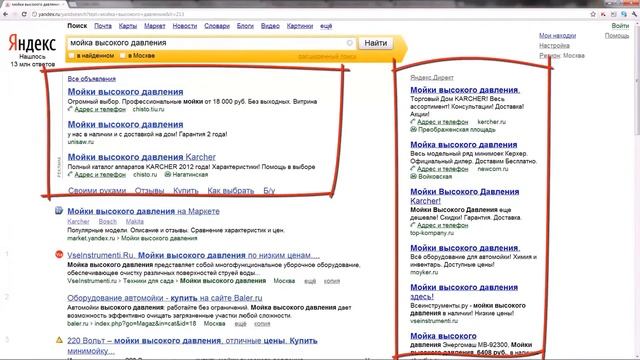Switch to the Видео tab
This screenshot has height=360, width=640.
(270, 26)
